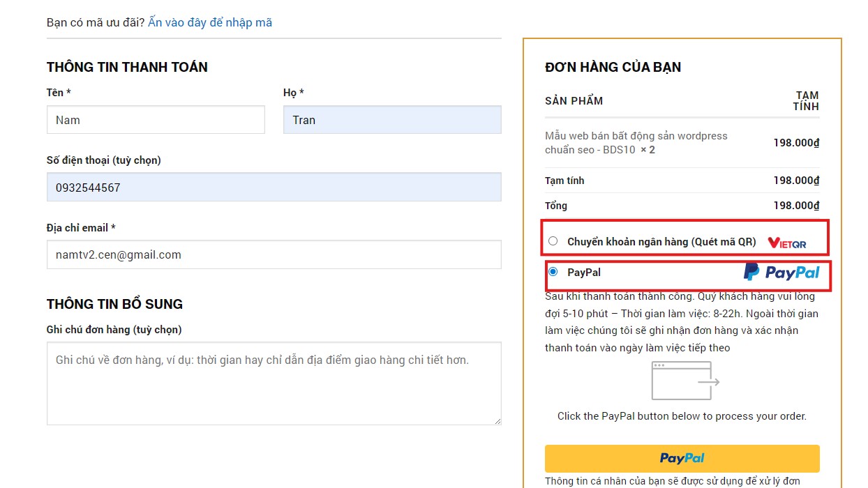Open the 'Ấn vào đây để nhập mã' coupon link
868x488 pixels.
(210, 22)
